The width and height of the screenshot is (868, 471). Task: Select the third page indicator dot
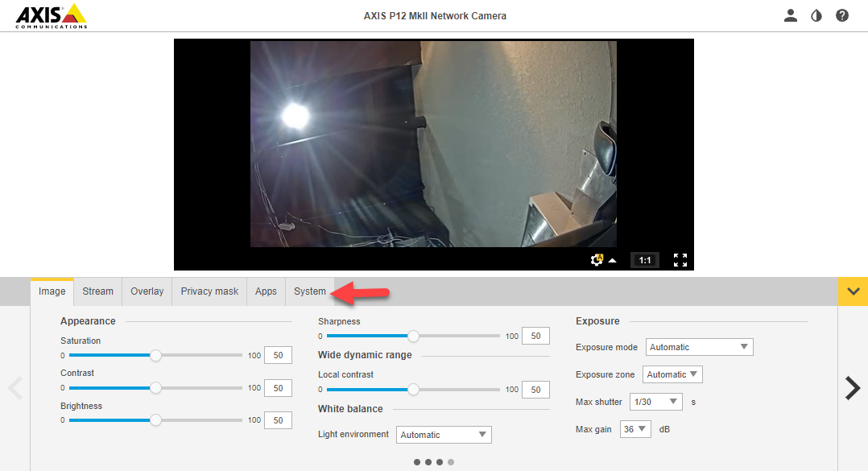click(x=440, y=462)
